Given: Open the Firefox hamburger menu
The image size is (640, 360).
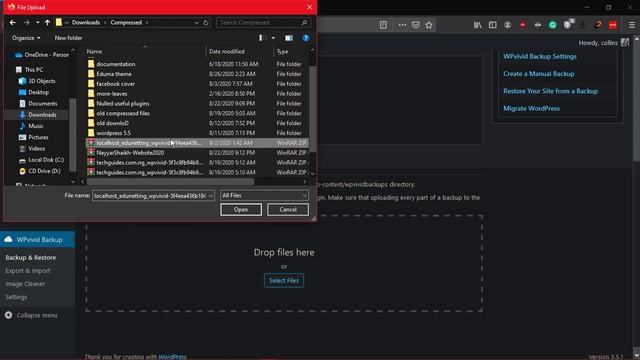Looking at the screenshot, I should 631,25.
